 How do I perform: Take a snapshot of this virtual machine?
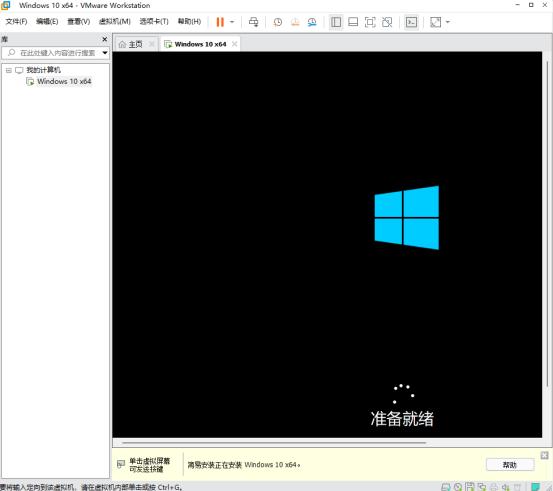278,22
